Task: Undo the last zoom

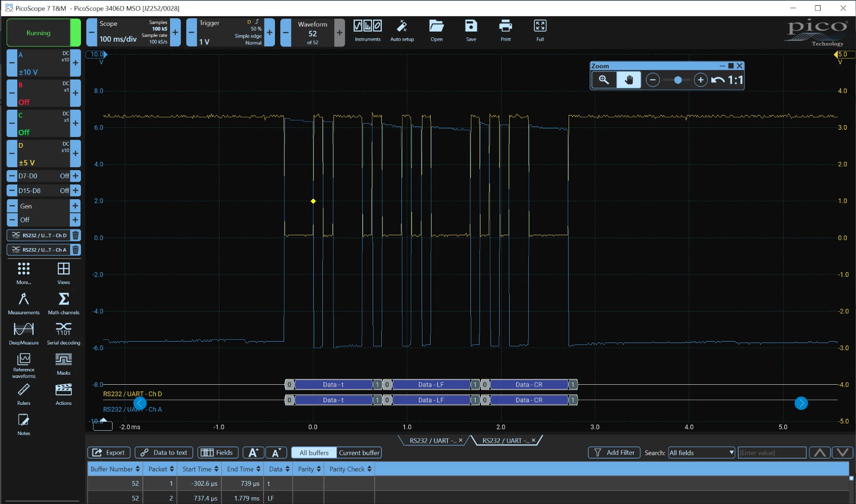Action: [x=718, y=80]
